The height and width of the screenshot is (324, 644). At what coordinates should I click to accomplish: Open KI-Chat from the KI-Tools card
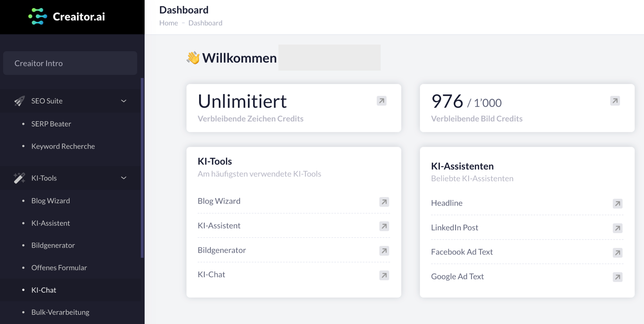pos(211,275)
